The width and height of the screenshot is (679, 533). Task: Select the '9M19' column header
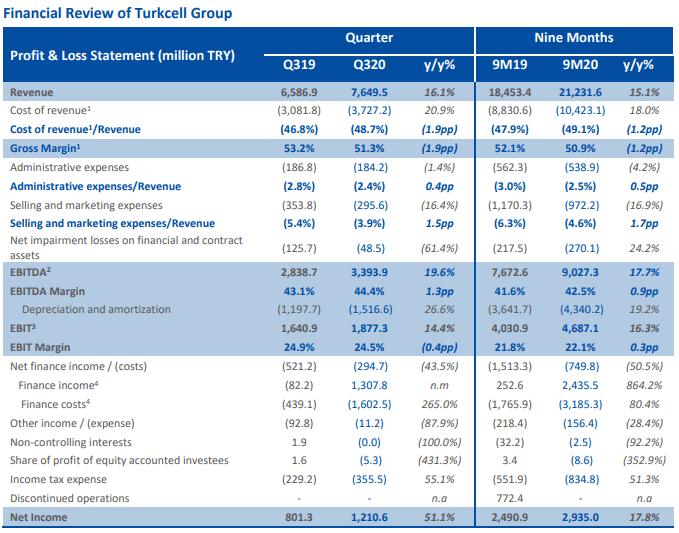click(510, 65)
